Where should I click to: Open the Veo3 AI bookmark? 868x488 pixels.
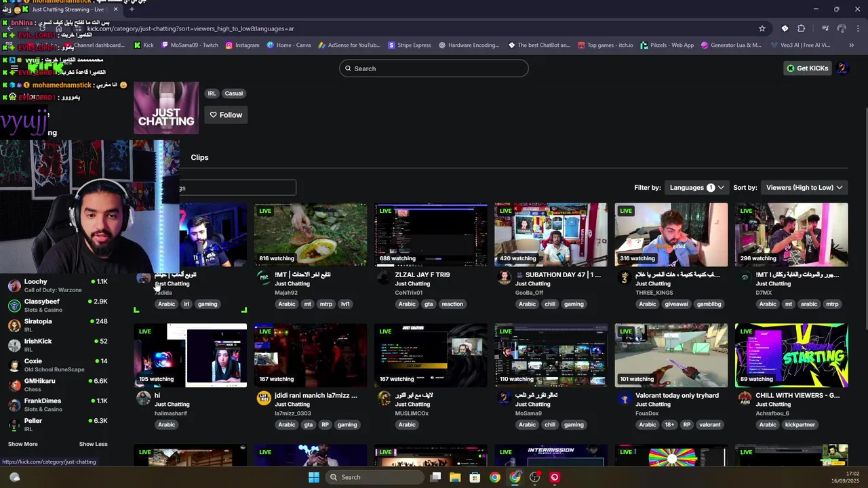tap(800, 45)
